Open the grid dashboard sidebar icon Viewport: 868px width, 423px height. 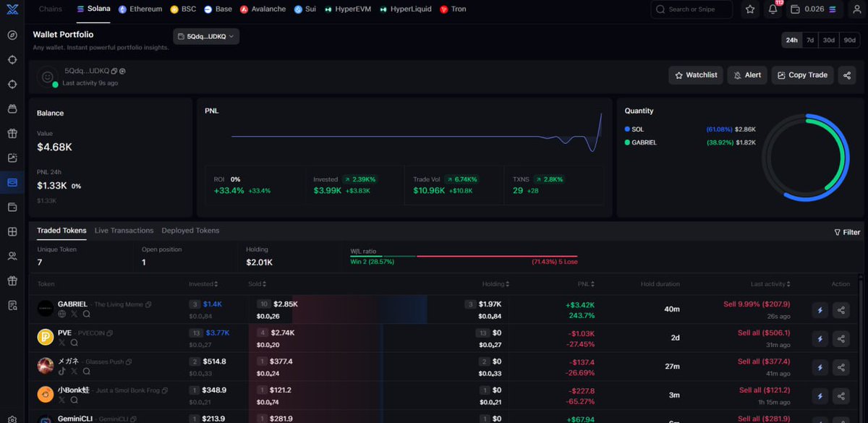click(x=12, y=231)
